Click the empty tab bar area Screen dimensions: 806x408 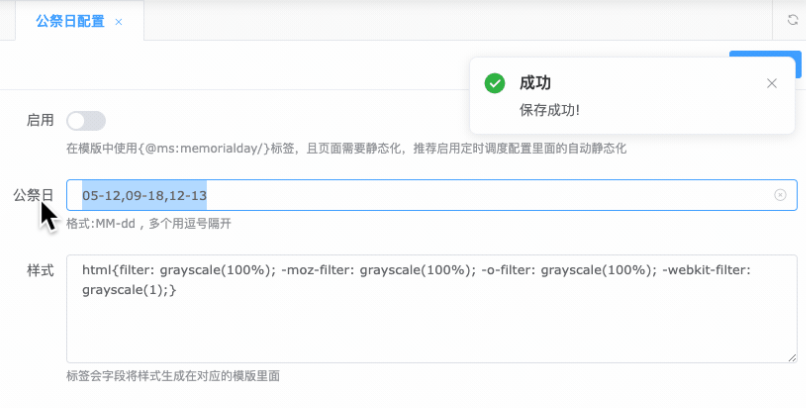point(450,21)
